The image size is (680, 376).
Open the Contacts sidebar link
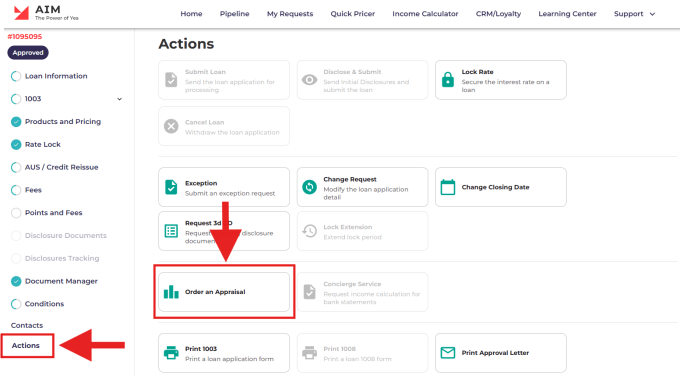pos(27,325)
